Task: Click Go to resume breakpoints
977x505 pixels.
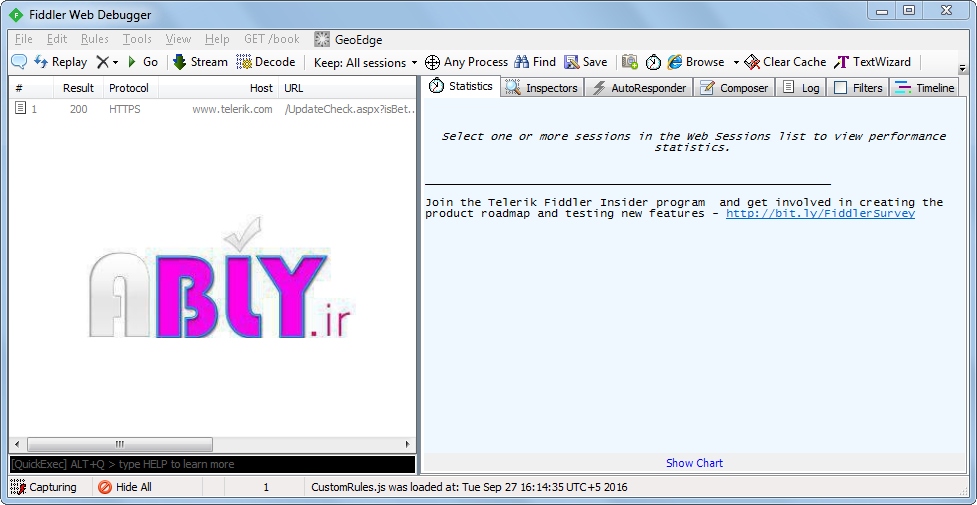Action: click(143, 62)
